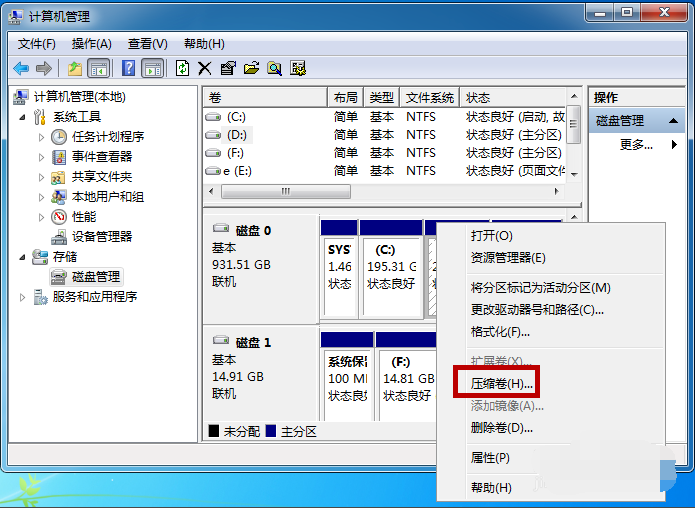This screenshot has height=508, width=695.
Task: Click the Properties toolbar icon
Action: (228, 68)
